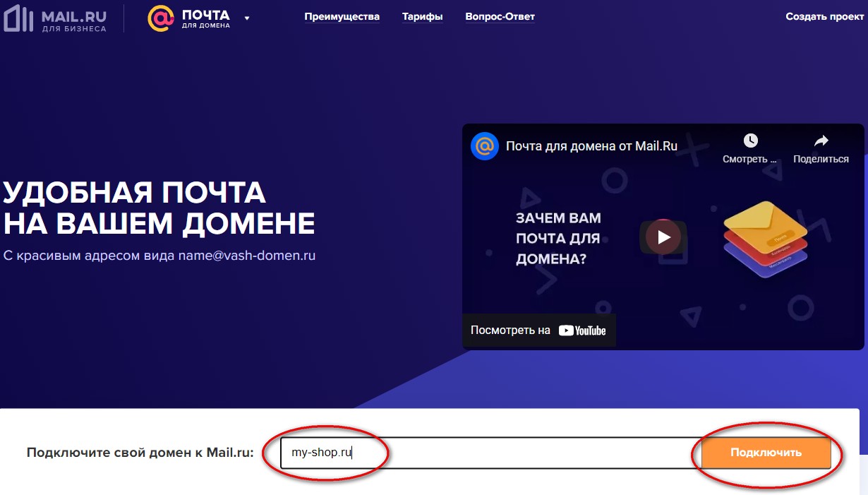Open the Вопрос-Ответ page
This screenshot has width=868, height=495.
(x=500, y=16)
